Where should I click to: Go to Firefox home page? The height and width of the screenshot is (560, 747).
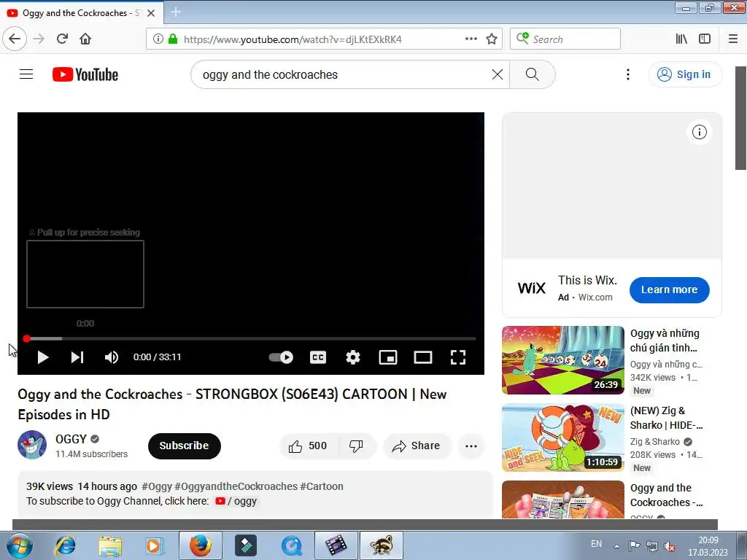pyautogui.click(x=85, y=39)
